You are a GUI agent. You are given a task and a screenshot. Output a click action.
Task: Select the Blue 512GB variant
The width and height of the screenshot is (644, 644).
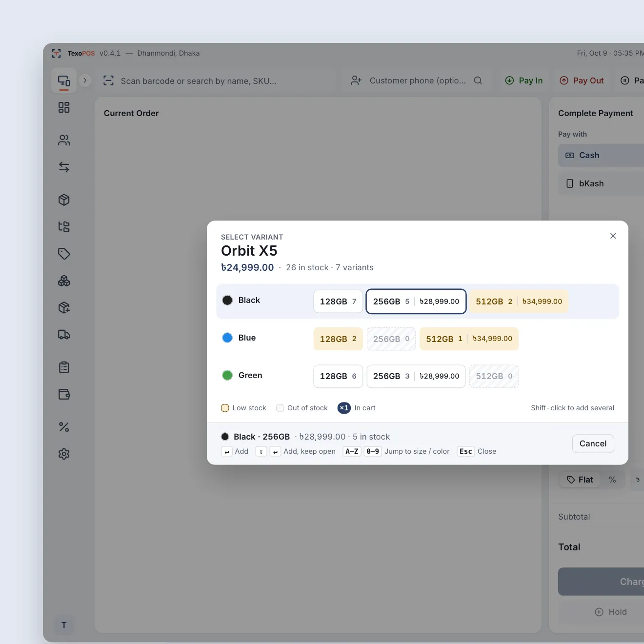pos(469,339)
